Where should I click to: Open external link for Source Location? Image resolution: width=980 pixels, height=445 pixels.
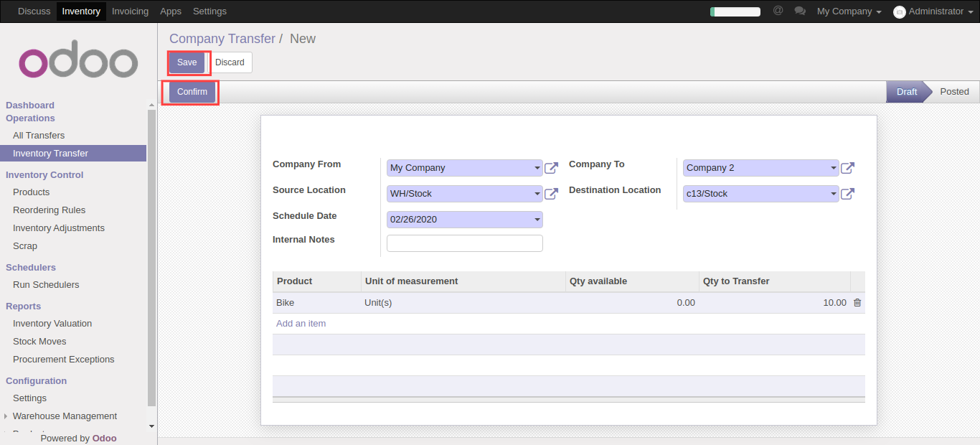pyautogui.click(x=551, y=194)
